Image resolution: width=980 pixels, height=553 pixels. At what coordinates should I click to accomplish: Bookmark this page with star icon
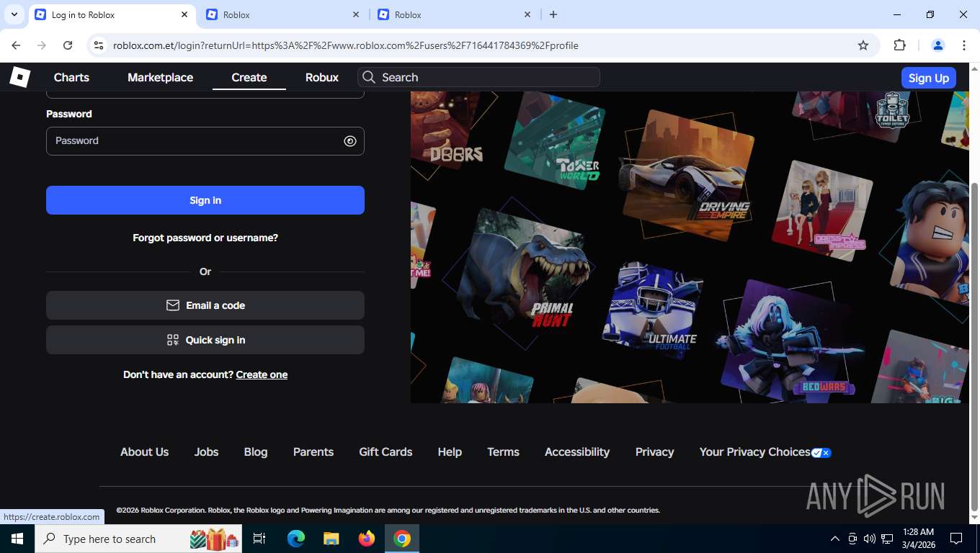click(863, 45)
